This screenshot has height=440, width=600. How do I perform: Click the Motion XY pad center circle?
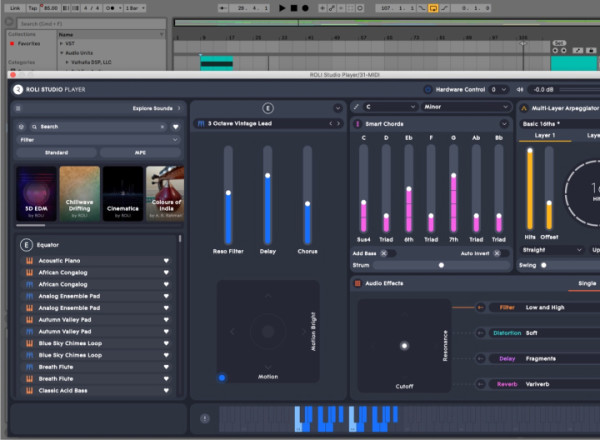(x=268, y=331)
